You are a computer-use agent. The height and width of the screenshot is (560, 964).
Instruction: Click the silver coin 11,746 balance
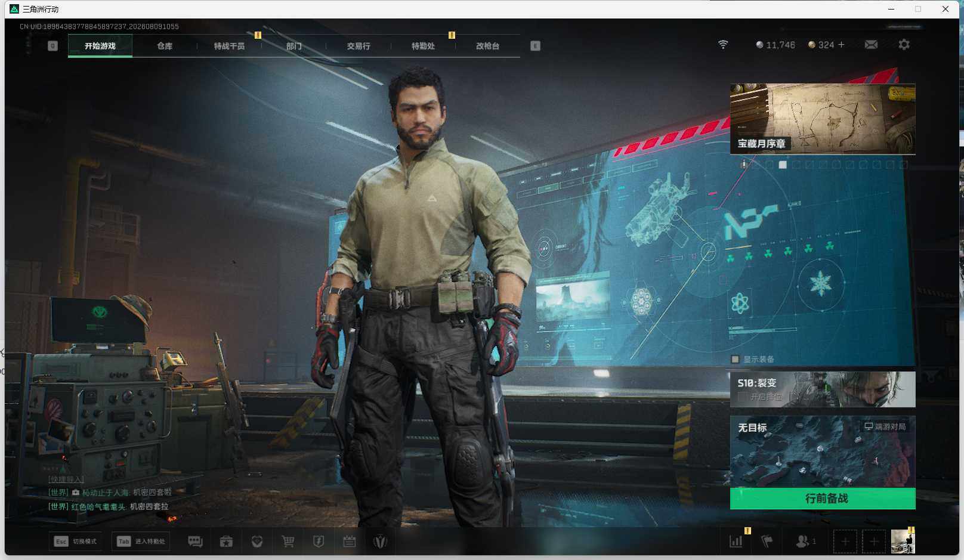pyautogui.click(x=775, y=45)
